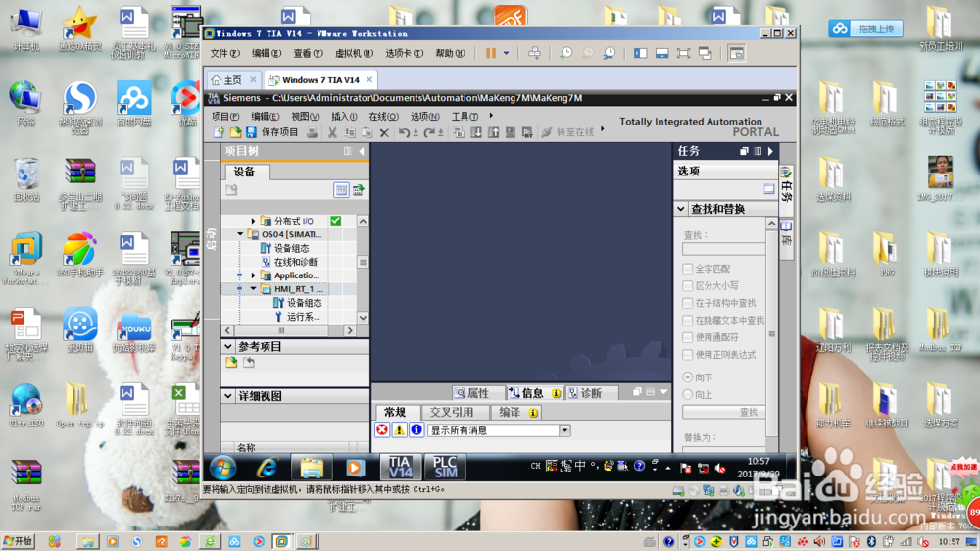The height and width of the screenshot is (551, 980).
Task: Enable 区分大小写 case sensitive checkbox
Action: (688, 286)
